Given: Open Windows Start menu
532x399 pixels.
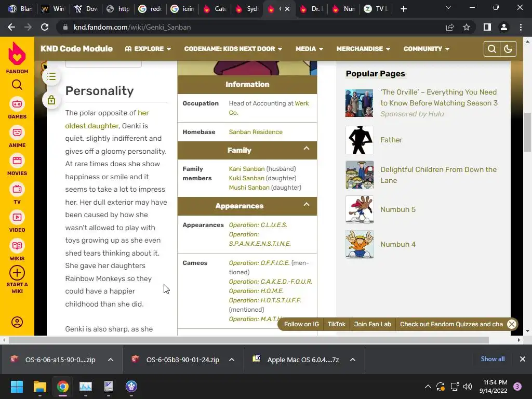Looking at the screenshot, I should pyautogui.click(x=17, y=387).
